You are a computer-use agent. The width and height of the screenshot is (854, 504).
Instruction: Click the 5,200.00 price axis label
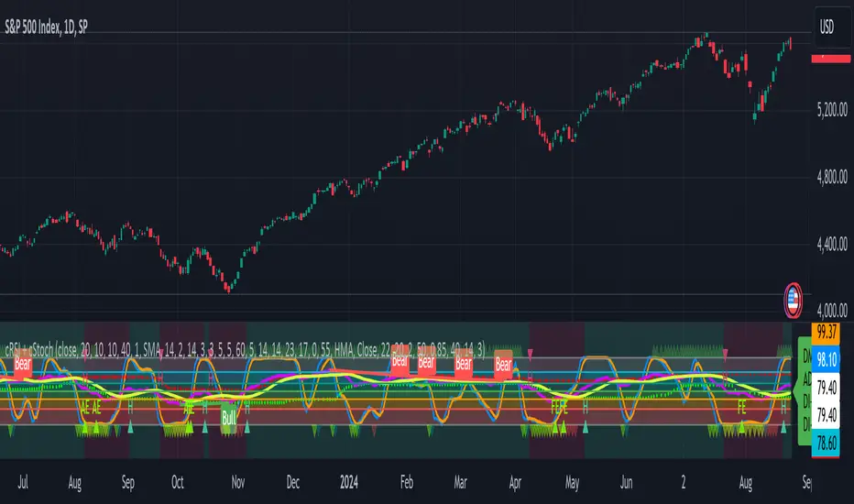tap(832, 110)
